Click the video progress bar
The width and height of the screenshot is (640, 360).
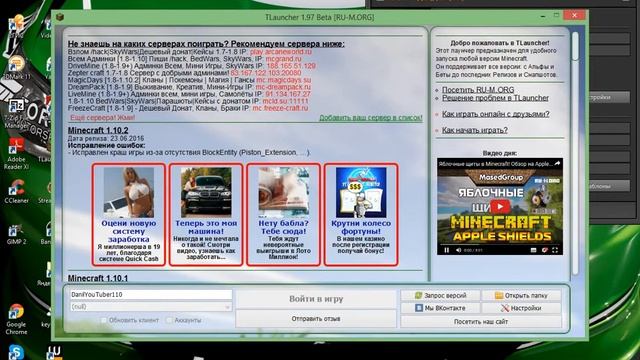pos(500,245)
